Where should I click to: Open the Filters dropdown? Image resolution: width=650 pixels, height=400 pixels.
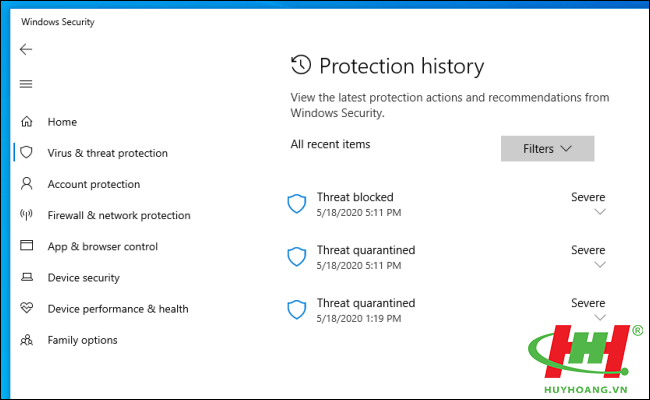[547, 148]
